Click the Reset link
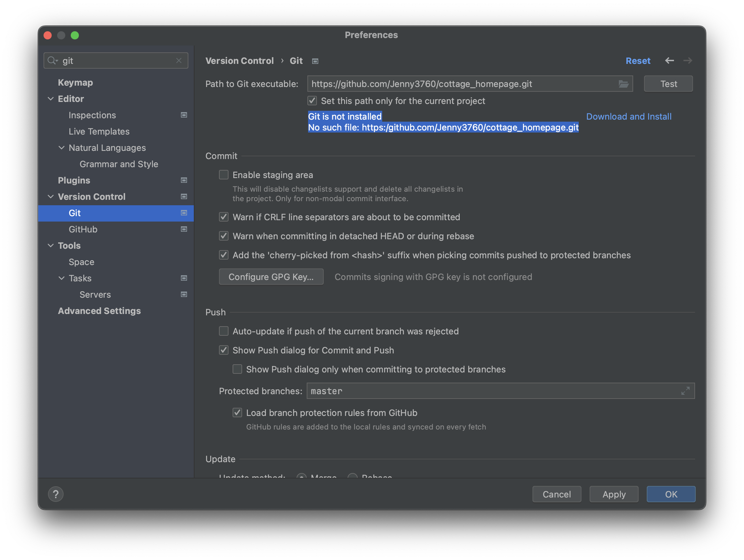This screenshot has width=744, height=560. coord(638,61)
